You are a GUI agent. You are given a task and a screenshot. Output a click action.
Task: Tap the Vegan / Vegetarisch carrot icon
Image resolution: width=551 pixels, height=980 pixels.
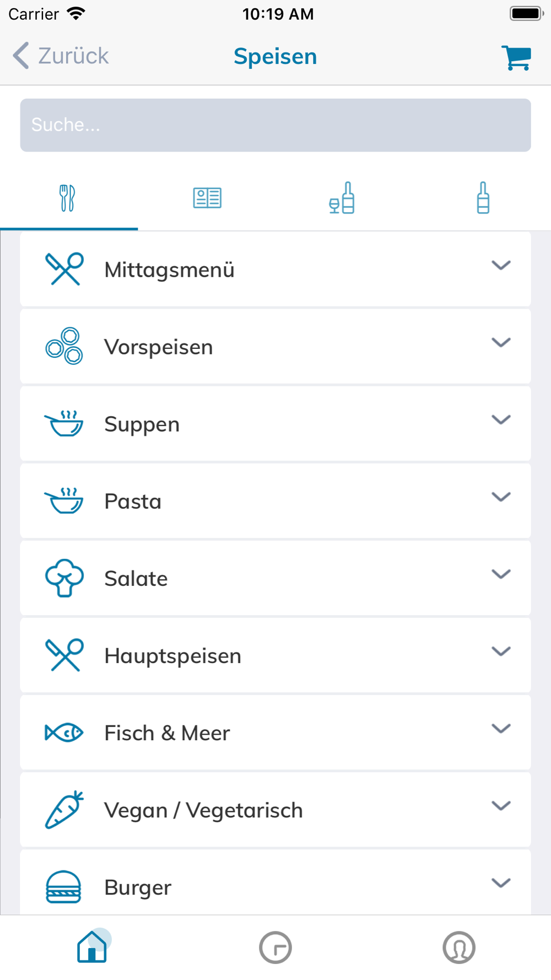point(64,810)
